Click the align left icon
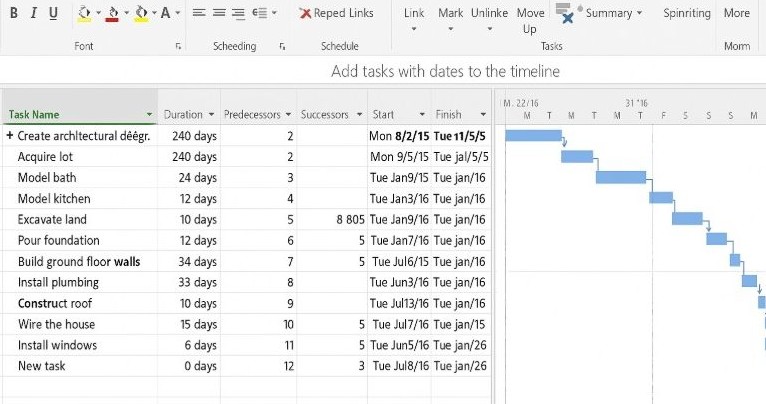Image resolution: width=766 pixels, height=404 pixels. pyautogui.click(x=199, y=13)
